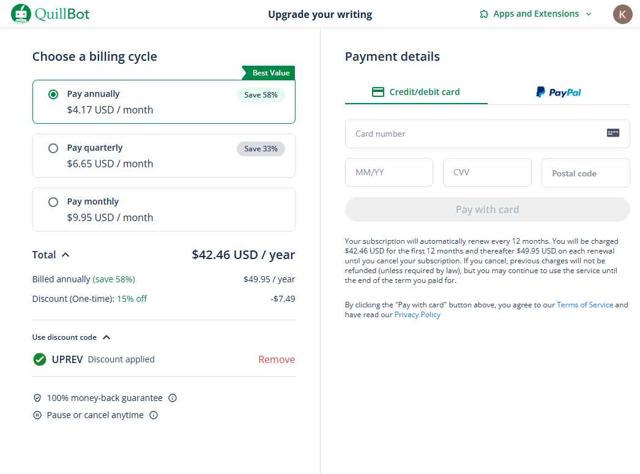
Task: Collapse the Use discount code section
Action: coord(107,338)
